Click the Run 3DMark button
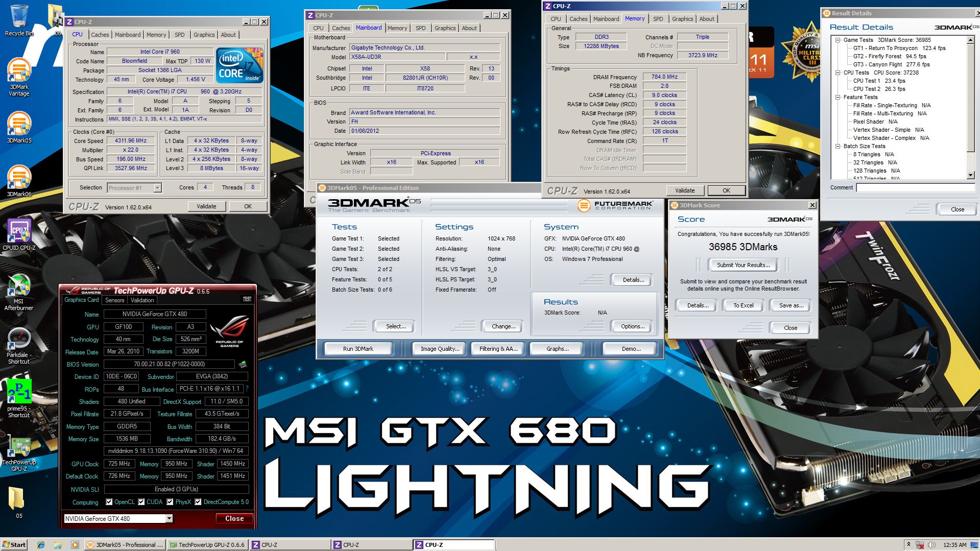Screen dimensions: 980x551 click(x=358, y=349)
